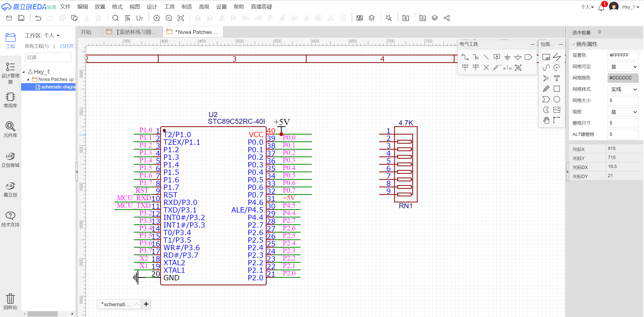This screenshot has height=317, width=644.
Task: Select the Ellipse drawing tool
Action: click(x=557, y=99)
